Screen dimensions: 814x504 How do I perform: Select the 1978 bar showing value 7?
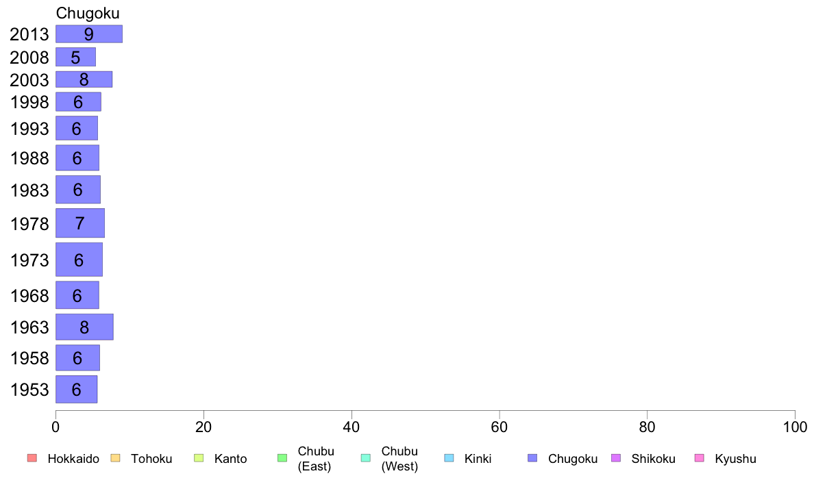pos(80,223)
